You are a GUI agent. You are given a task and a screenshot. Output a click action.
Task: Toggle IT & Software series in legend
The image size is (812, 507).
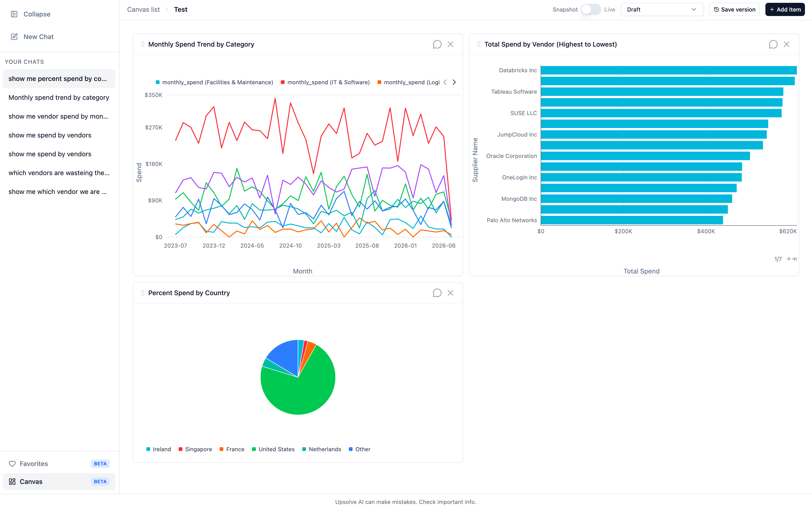pyautogui.click(x=325, y=82)
